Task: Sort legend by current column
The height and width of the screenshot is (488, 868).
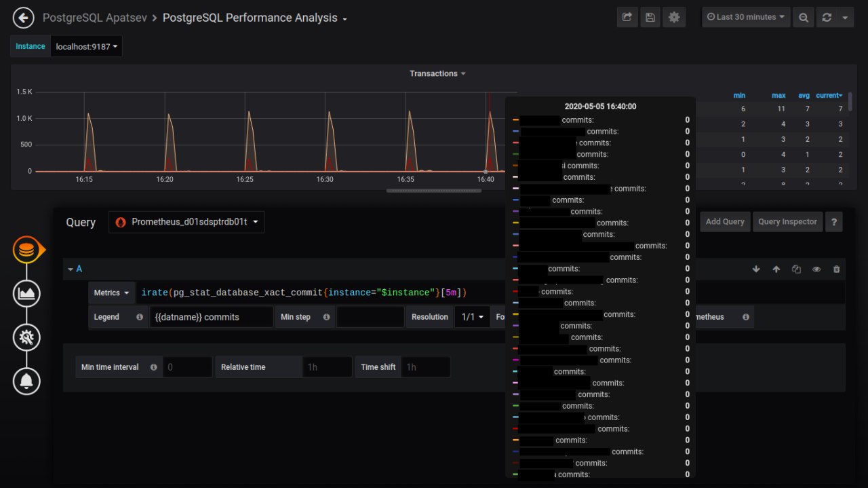Action: click(829, 96)
